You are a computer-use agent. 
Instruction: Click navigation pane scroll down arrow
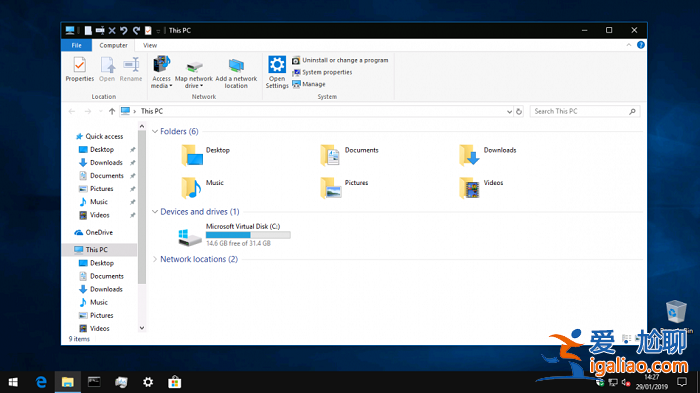tap(142, 328)
